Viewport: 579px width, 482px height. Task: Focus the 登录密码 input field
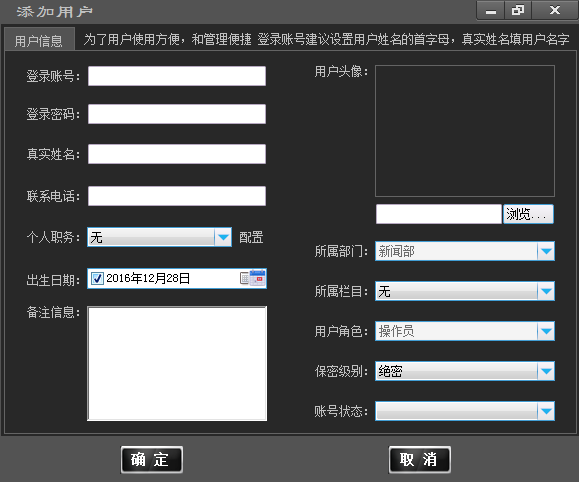pos(177,114)
